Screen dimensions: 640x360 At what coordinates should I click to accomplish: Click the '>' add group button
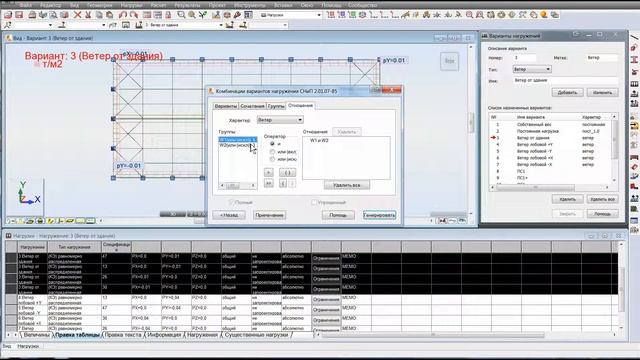click(x=268, y=173)
